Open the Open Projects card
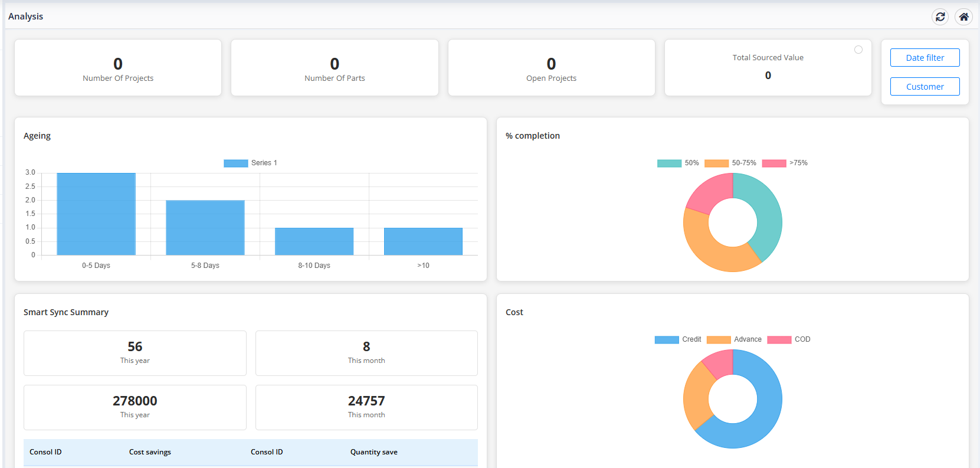The width and height of the screenshot is (980, 468). point(551,68)
